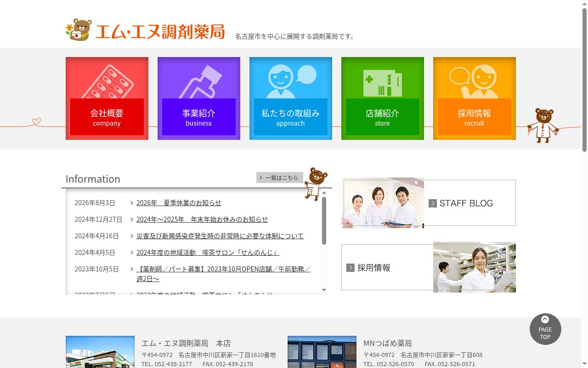
Task: Click the address 名古屋市中川区新家一丁目1610番地
Action: click(x=227, y=355)
